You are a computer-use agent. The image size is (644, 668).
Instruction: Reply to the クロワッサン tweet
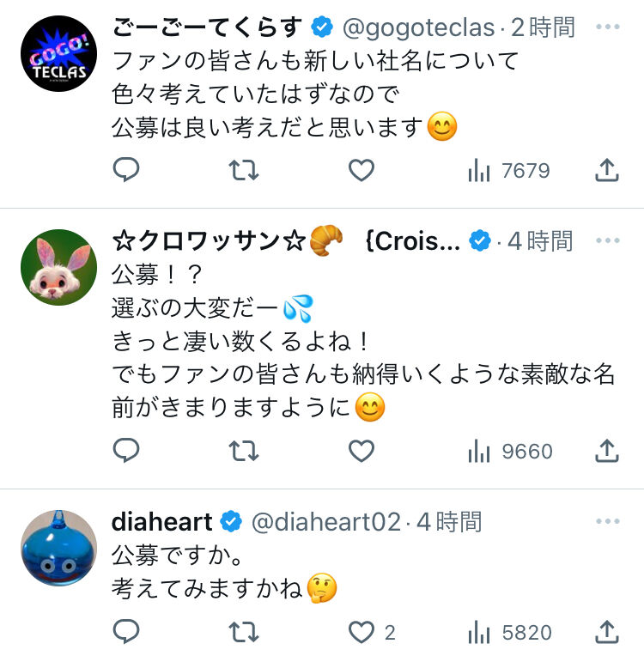coord(127,451)
